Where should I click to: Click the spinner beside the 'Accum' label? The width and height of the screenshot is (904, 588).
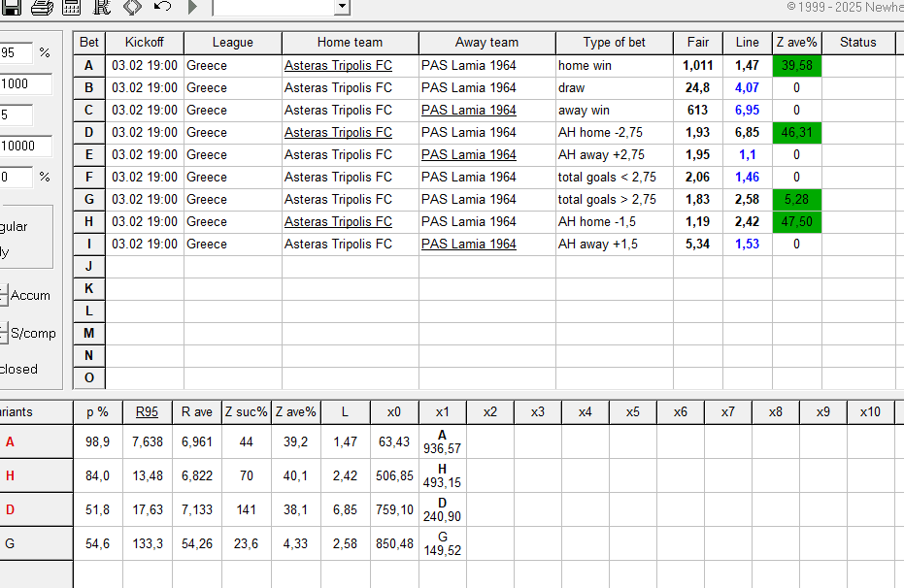[x=3, y=296]
